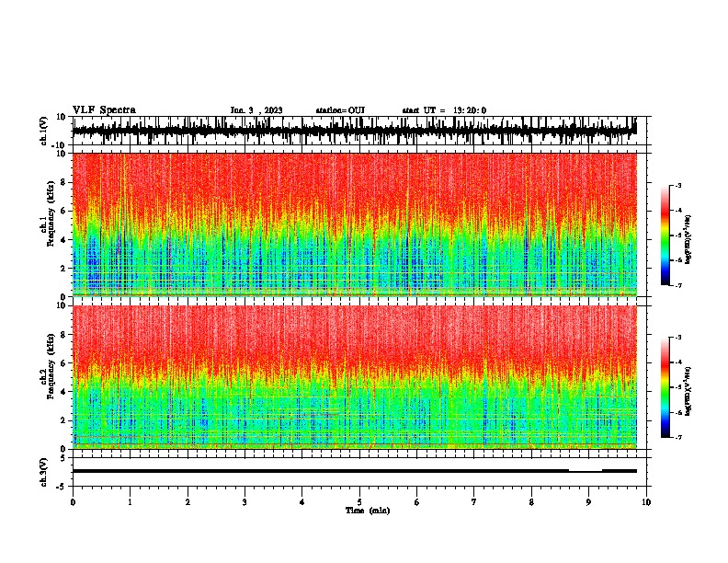This screenshot has height=563, width=728.
Task: Click the ch.2 log(PSD) colorbar unit label
Action: point(688,391)
